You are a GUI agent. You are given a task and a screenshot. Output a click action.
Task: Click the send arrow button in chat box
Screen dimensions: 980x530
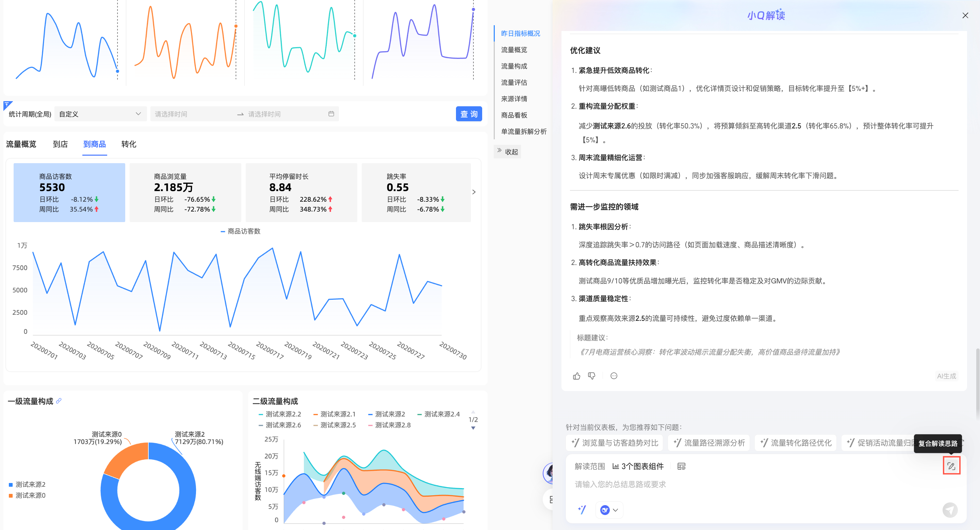coord(950,510)
